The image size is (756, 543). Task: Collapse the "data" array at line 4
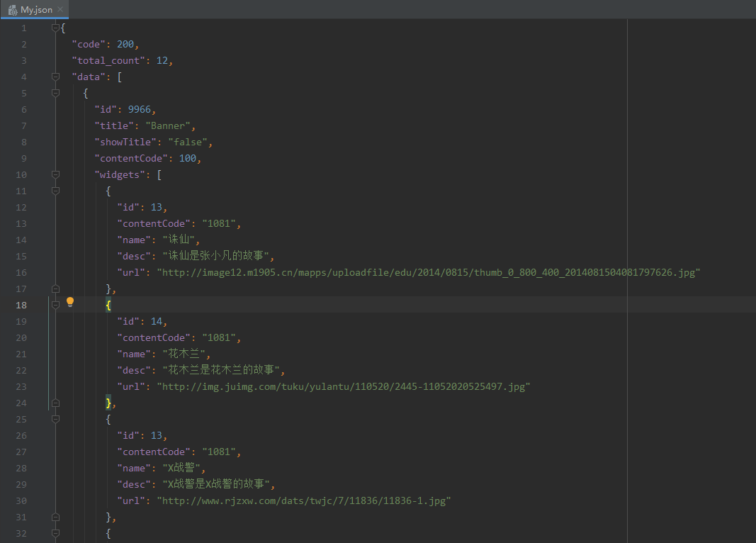pos(55,77)
